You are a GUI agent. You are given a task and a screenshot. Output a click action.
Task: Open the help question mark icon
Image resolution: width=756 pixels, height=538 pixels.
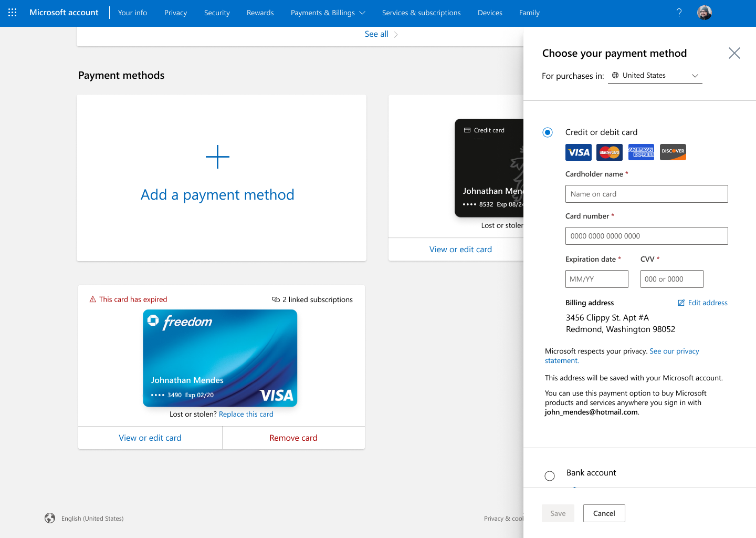coord(679,13)
